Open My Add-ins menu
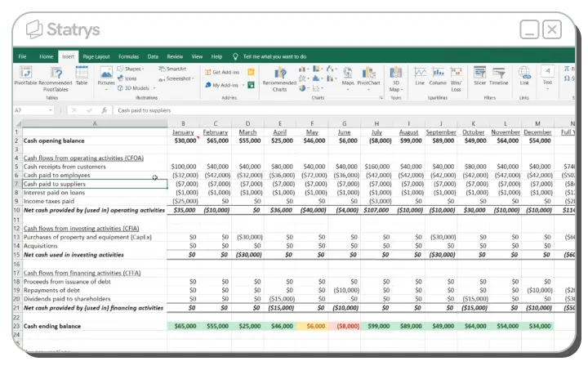 coord(225,85)
